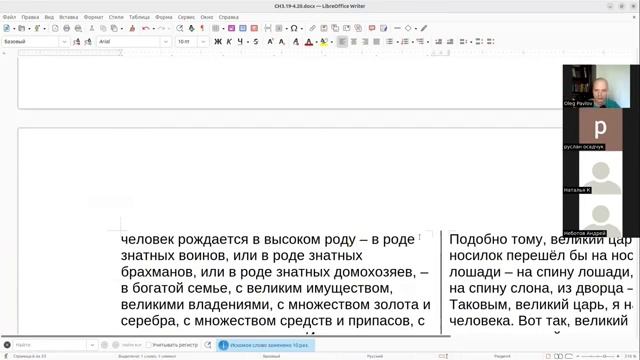This screenshot has width=640, height=360.
Task: Expand the Arial font name dropdown
Action: pyautogui.click(x=166, y=42)
